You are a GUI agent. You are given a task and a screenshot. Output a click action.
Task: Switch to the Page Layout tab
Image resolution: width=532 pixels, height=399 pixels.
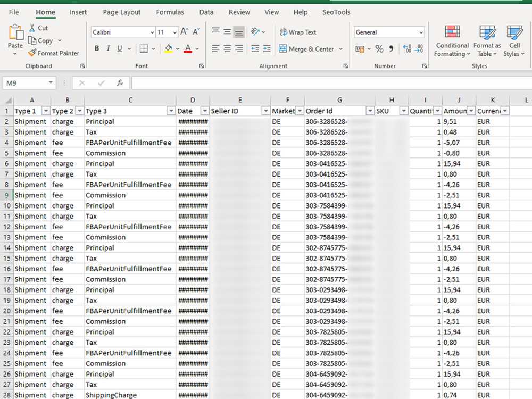(121, 12)
